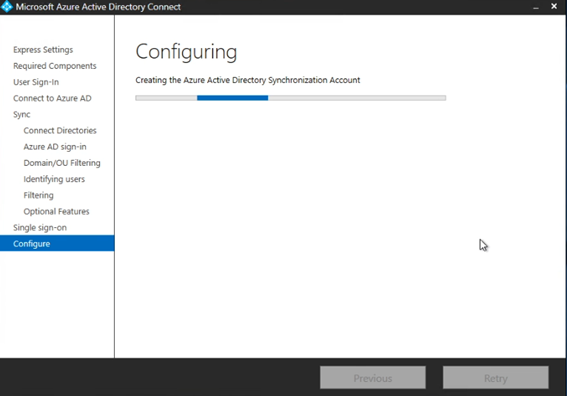
Task: Click the 'Creating the Azure Active Directory Synchronization Account' status text
Action: pyautogui.click(x=248, y=80)
